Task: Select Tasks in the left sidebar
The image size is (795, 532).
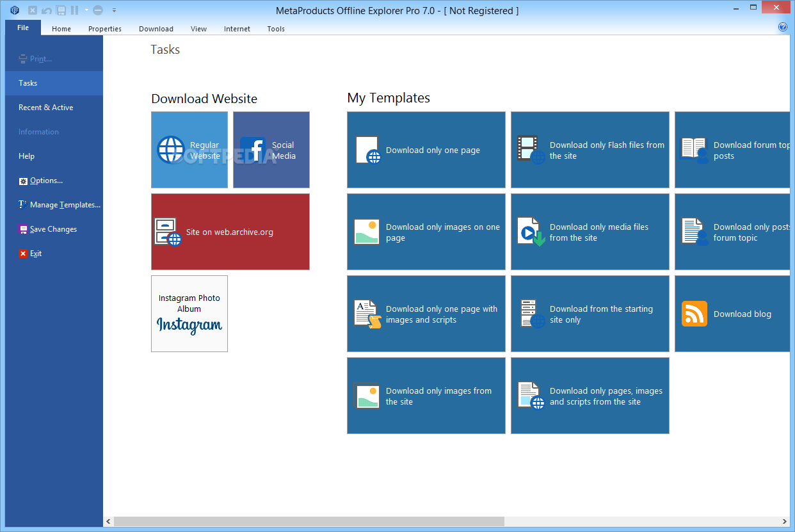Action: click(54, 83)
